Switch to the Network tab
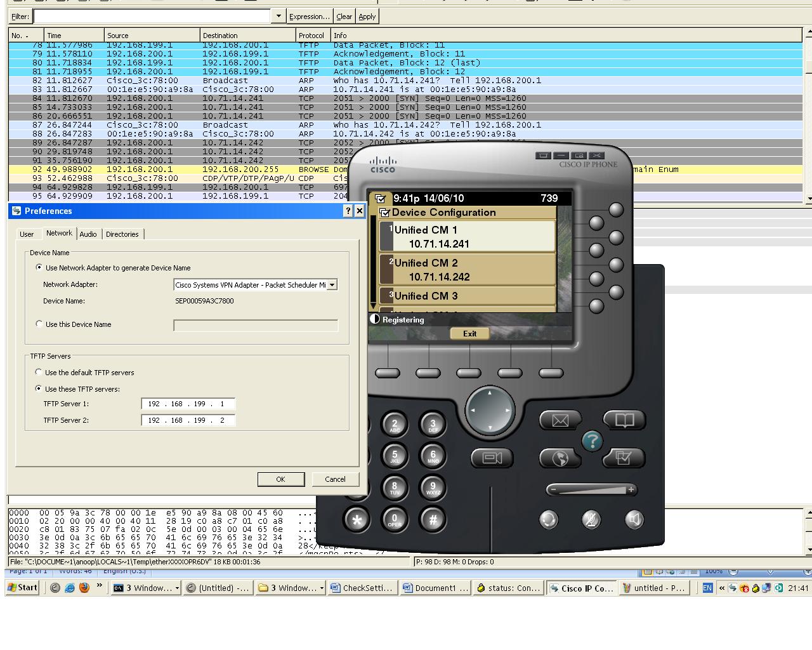The width and height of the screenshot is (812, 650). [59, 233]
